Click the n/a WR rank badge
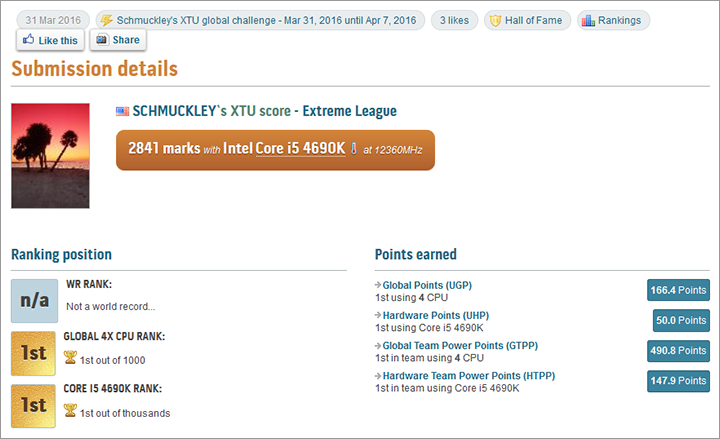The width and height of the screenshot is (720, 439). (x=34, y=301)
